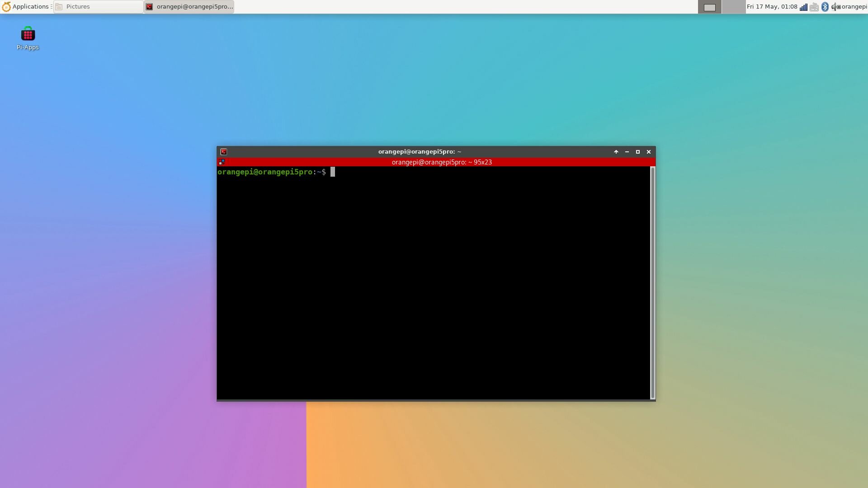The width and height of the screenshot is (868, 488).
Task: Minimize the terminal window
Action: point(627,152)
